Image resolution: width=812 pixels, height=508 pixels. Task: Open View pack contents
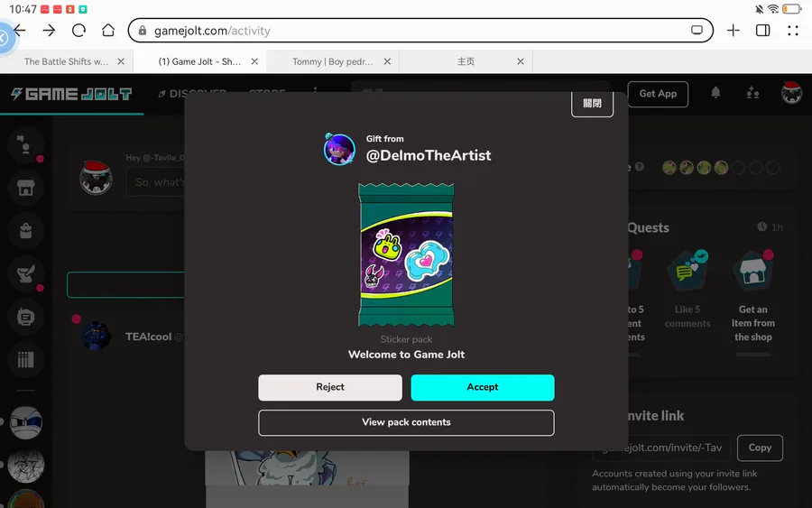[x=406, y=422]
